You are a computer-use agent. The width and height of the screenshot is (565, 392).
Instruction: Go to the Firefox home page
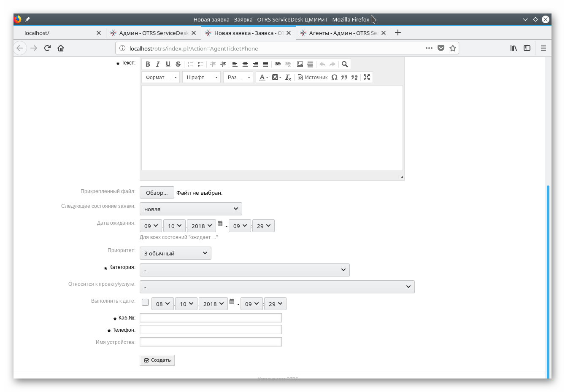(x=61, y=48)
